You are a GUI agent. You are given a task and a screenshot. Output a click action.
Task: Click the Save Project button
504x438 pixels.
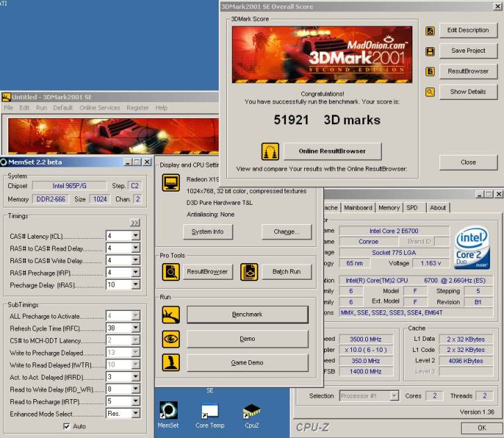coord(468,51)
